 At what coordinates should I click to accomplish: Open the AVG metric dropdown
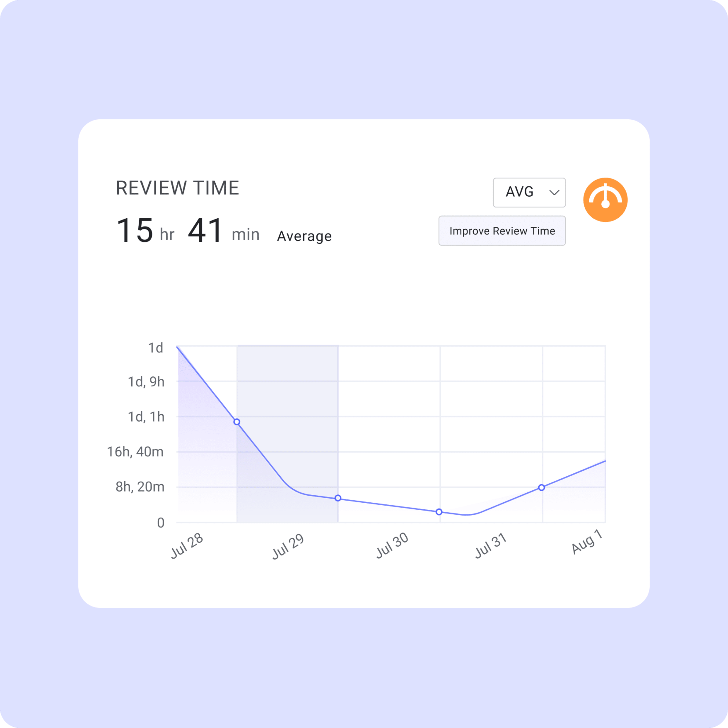tap(529, 193)
